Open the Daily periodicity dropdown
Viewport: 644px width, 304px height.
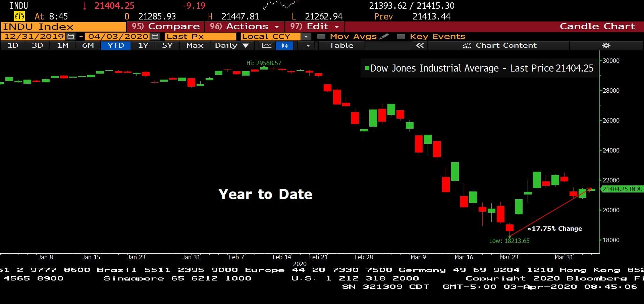pyautogui.click(x=231, y=45)
